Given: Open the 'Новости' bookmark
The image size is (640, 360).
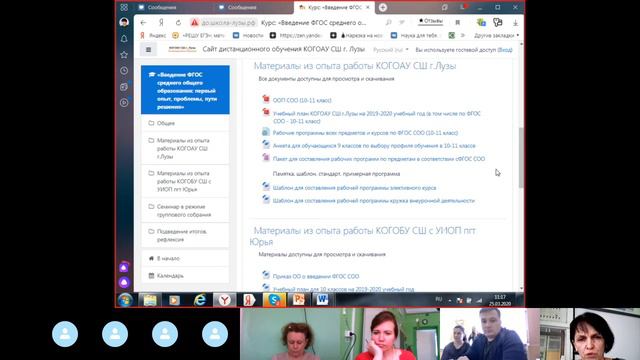Looking at the screenshot, I should click(x=248, y=36).
